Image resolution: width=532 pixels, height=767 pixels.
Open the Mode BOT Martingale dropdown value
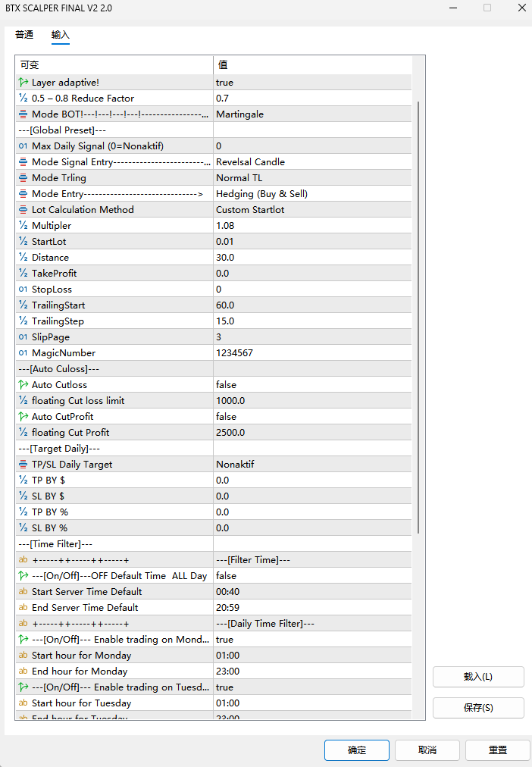[x=312, y=114]
